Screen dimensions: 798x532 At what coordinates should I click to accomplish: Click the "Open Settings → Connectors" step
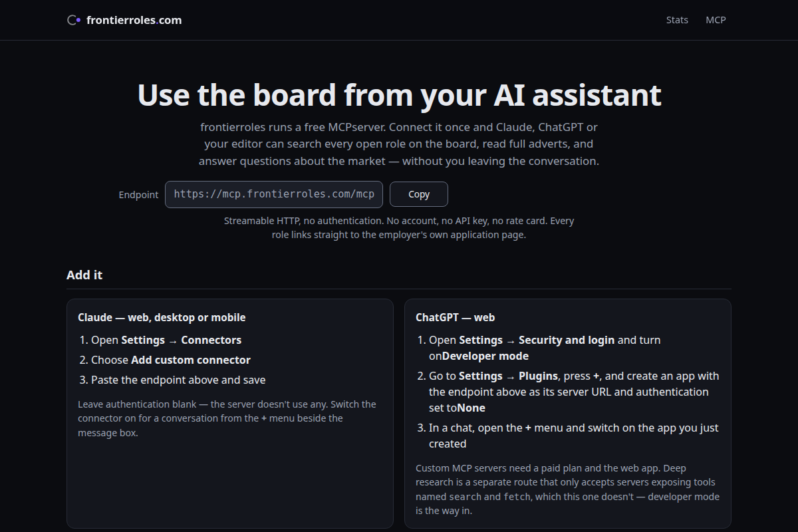[166, 340]
